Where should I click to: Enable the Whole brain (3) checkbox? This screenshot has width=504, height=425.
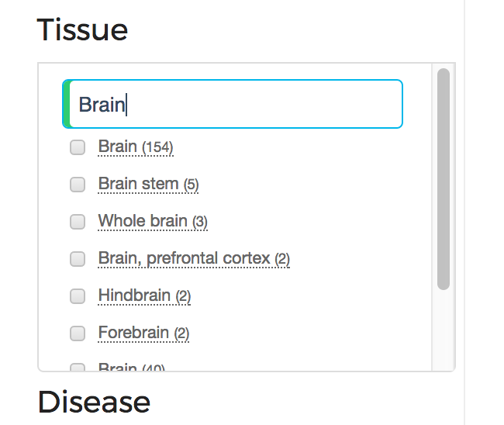[x=78, y=222]
